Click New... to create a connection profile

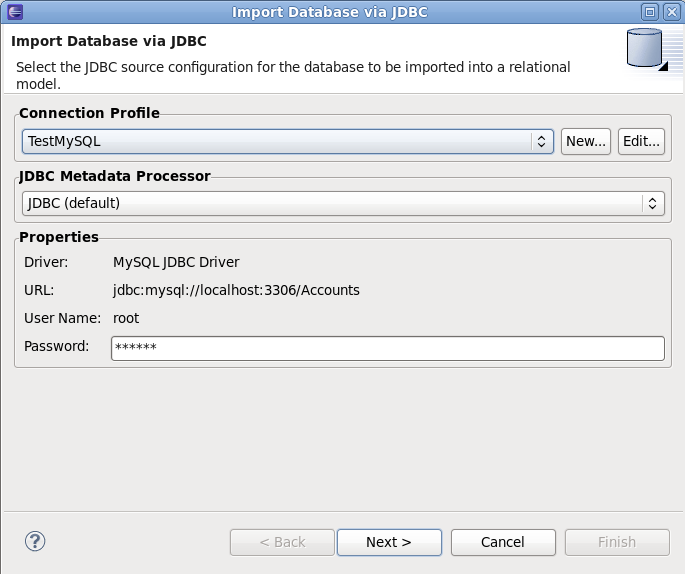pos(586,142)
